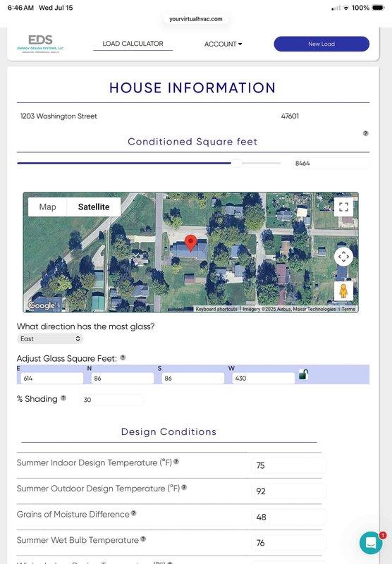Click Grains of Moisture Difference value 48

(x=289, y=517)
